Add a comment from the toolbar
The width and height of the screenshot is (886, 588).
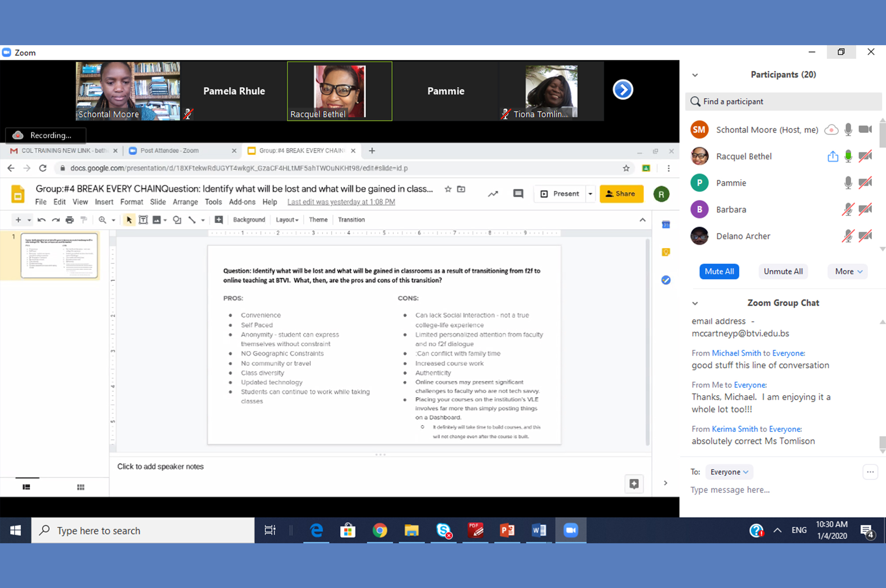[x=219, y=220]
